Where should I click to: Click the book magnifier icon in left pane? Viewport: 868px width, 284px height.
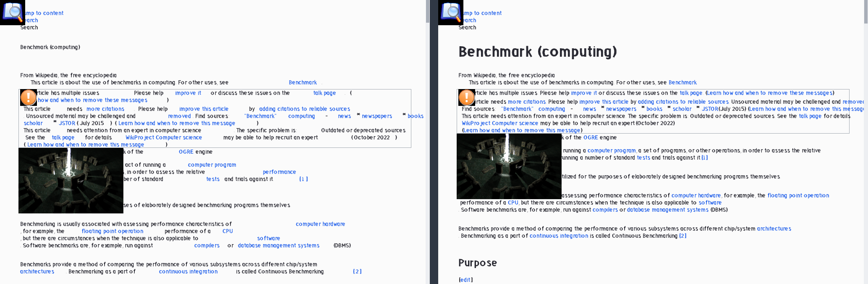(x=13, y=13)
